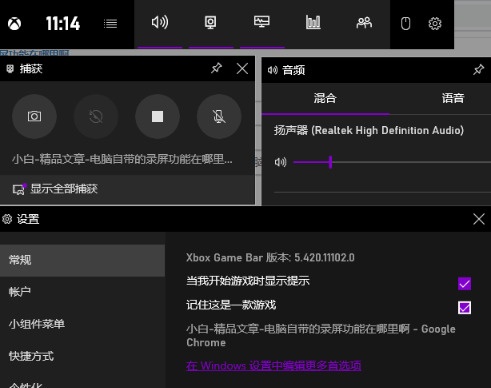Click the 11:14 clock text

[63, 24]
